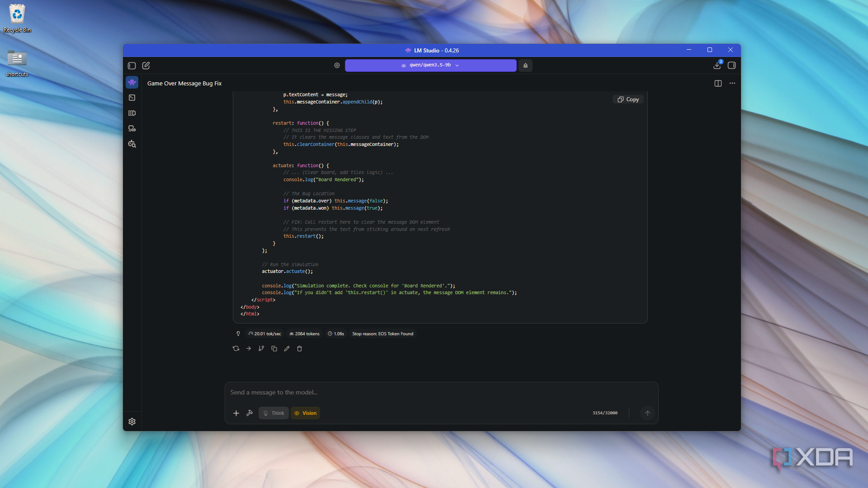Click the 2084 tokens stat

coord(304,334)
